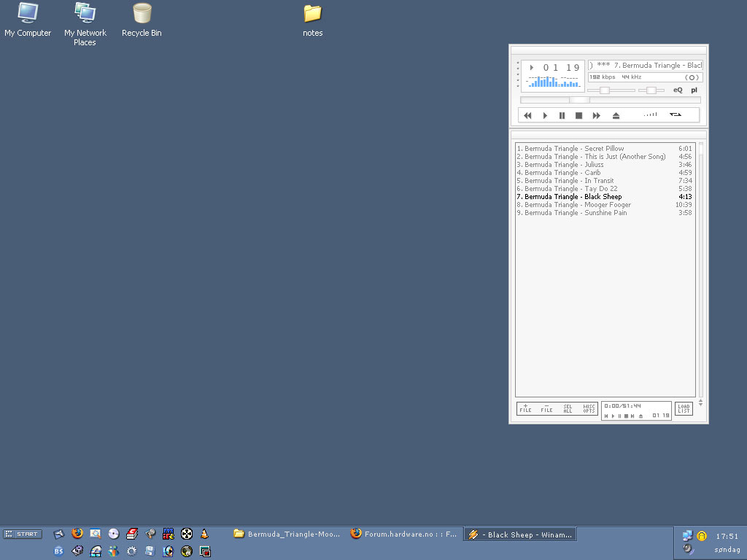Click the playlist vertical scrollbar

(701, 269)
